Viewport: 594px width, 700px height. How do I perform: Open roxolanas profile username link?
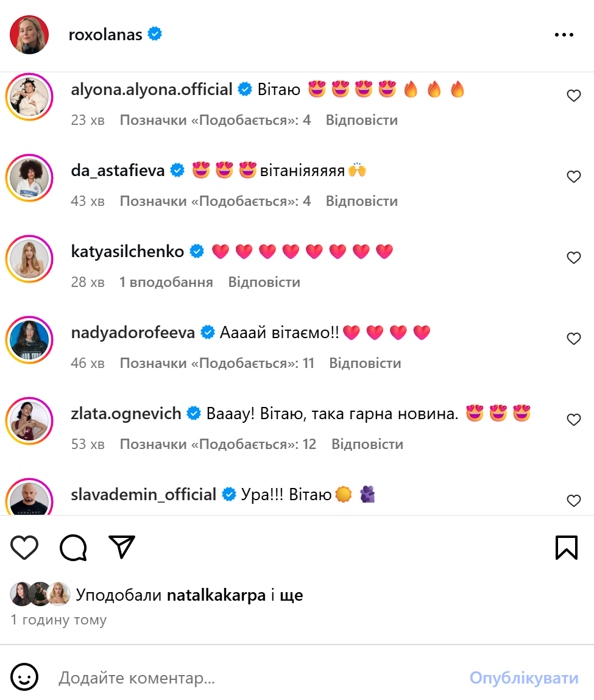point(105,35)
